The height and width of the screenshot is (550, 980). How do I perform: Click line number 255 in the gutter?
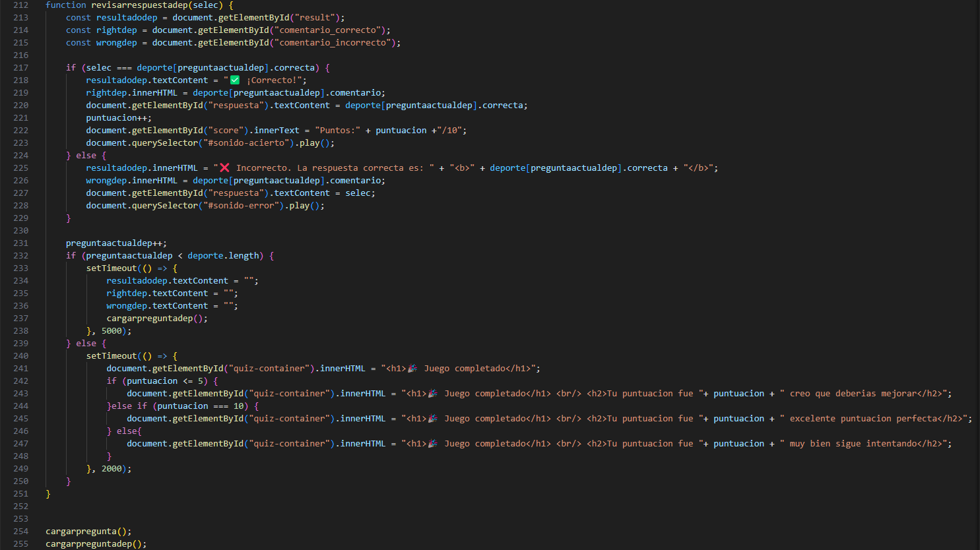pyautogui.click(x=20, y=543)
